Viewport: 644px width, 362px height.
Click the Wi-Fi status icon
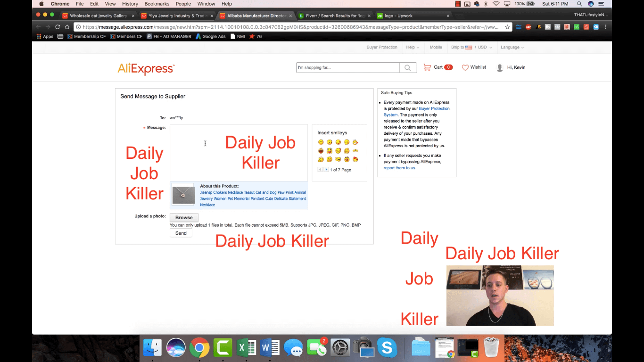tap(496, 4)
